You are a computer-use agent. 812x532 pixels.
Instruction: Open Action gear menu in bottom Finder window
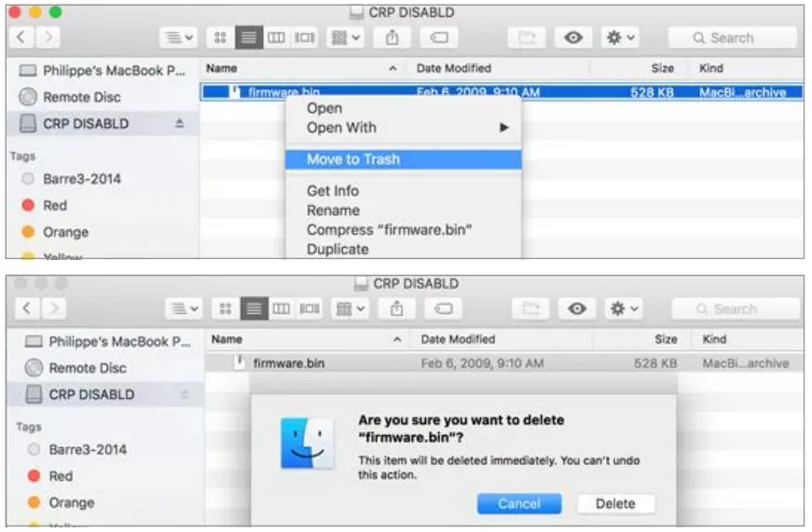624,308
